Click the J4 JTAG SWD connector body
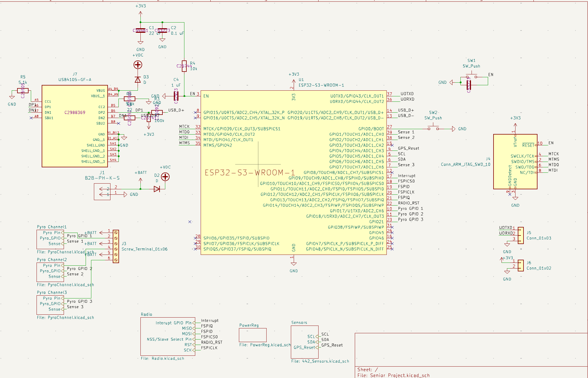The image size is (588, 378). (x=515, y=162)
